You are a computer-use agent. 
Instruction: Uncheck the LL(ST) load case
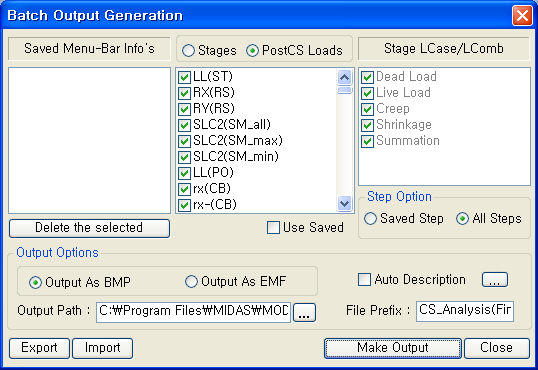pos(184,77)
